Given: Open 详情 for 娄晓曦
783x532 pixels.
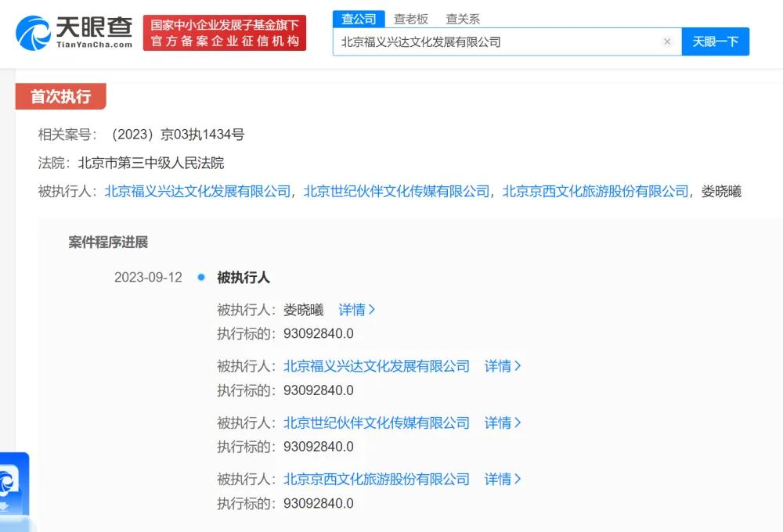Looking at the screenshot, I should coord(356,310).
